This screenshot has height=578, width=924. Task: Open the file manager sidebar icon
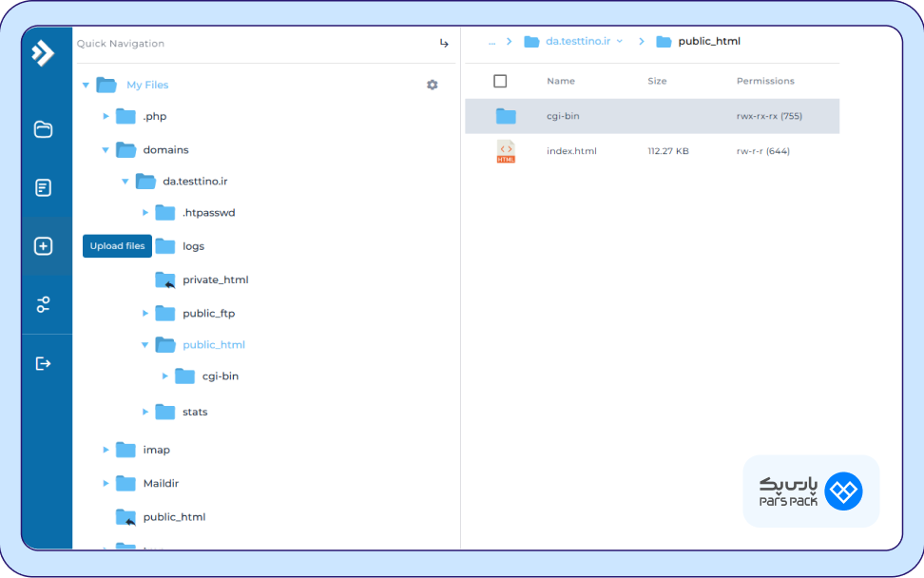click(43, 129)
